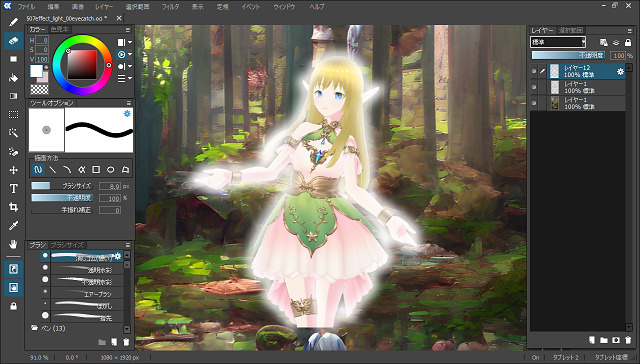Open brush settings gear in preview
The height and width of the screenshot is (364, 640).
127,113
